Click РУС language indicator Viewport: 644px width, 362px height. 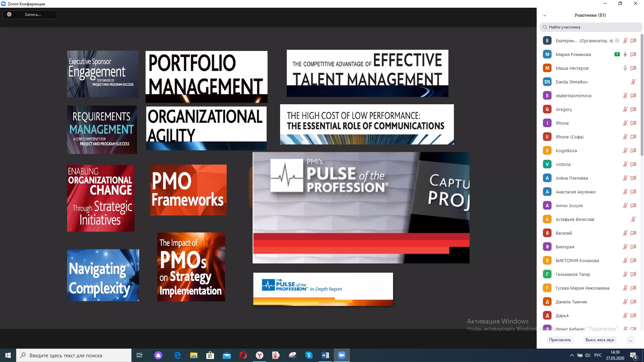pos(598,355)
